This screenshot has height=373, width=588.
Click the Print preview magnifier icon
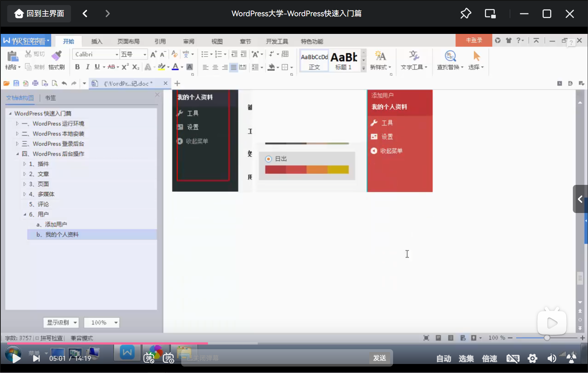(x=54, y=83)
